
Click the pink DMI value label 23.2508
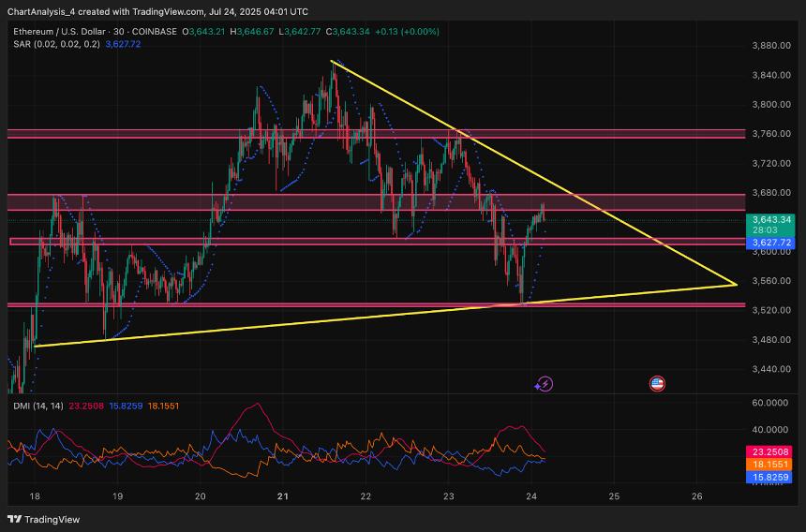pos(772,451)
